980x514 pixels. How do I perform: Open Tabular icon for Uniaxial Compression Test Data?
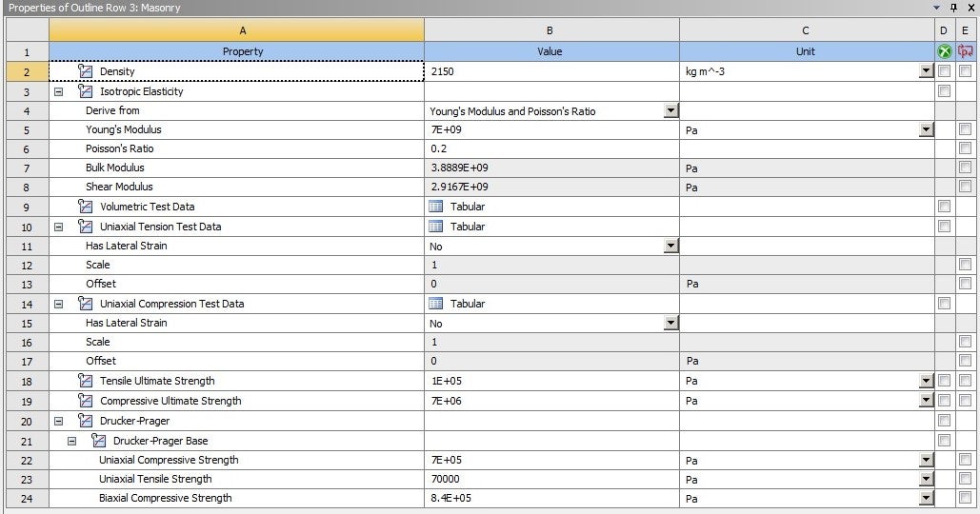pos(436,304)
